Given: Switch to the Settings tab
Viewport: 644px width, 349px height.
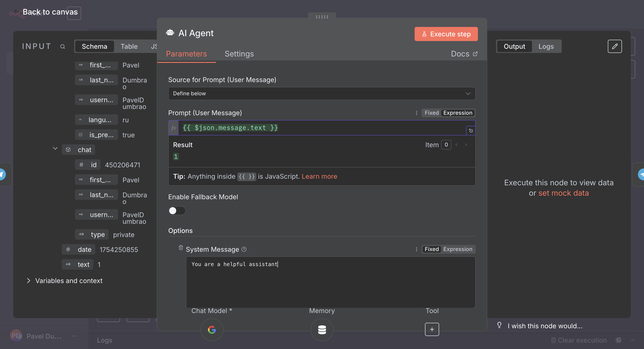Looking at the screenshot, I should click(x=239, y=54).
